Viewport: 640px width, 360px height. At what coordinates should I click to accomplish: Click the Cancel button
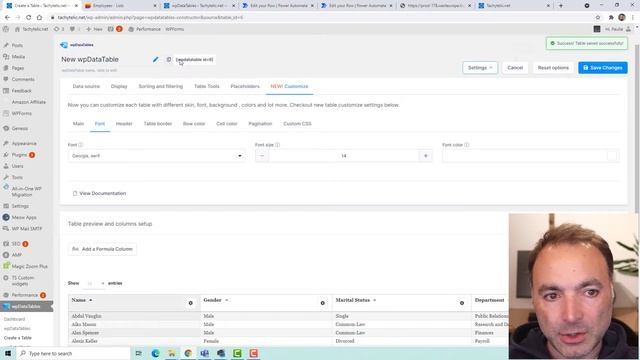[515, 68]
